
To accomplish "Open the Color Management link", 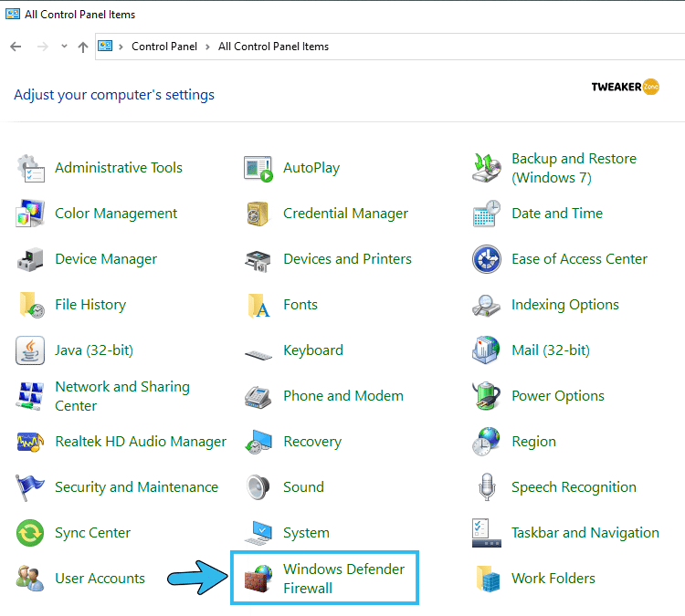I will point(116,214).
